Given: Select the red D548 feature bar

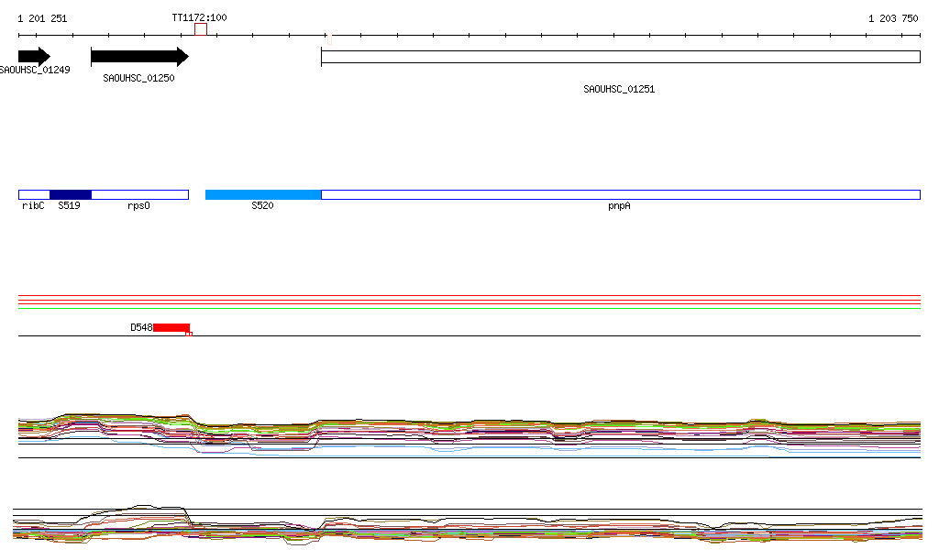Looking at the screenshot, I should (x=171, y=327).
